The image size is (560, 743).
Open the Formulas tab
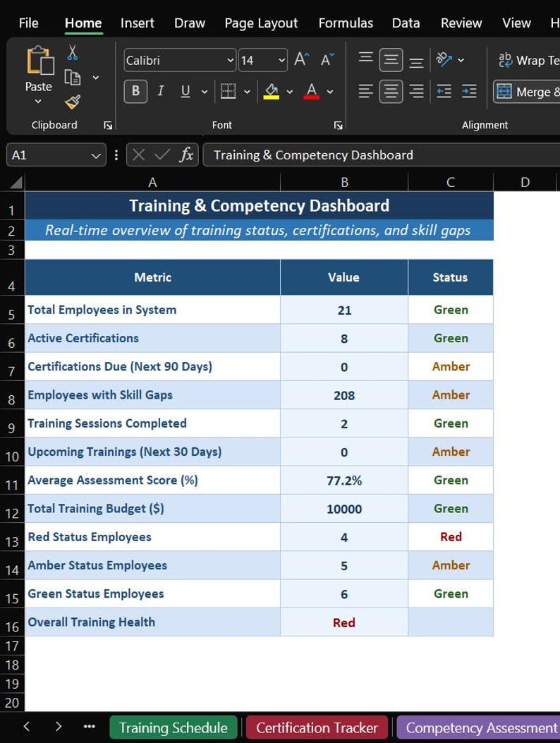[346, 23]
